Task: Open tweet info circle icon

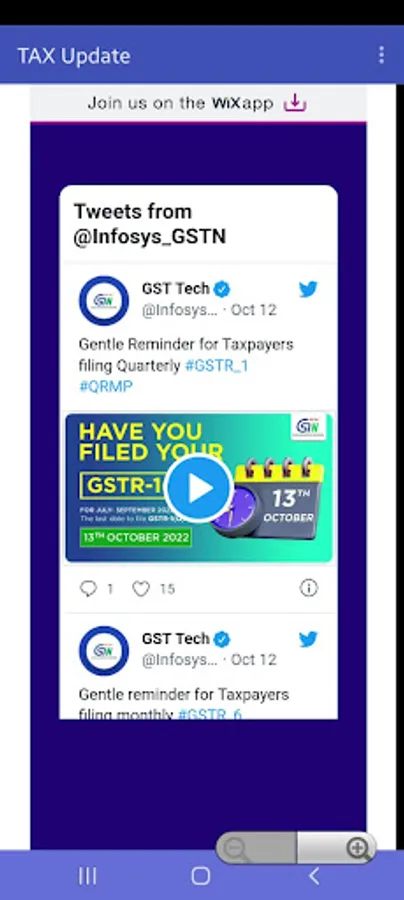Action: point(309,588)
